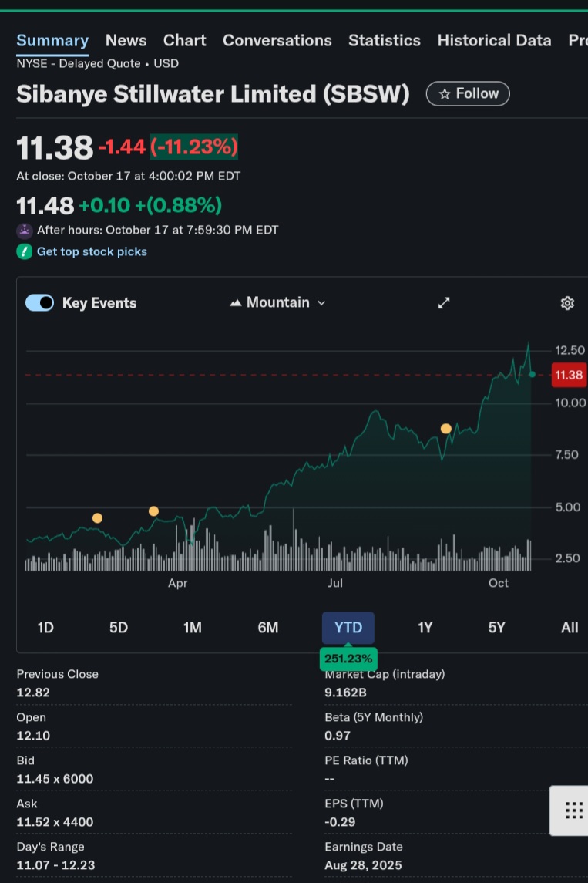The image size is (588, 883).
Task: Open the grid keypad icon button
Action: coord(573,811)
